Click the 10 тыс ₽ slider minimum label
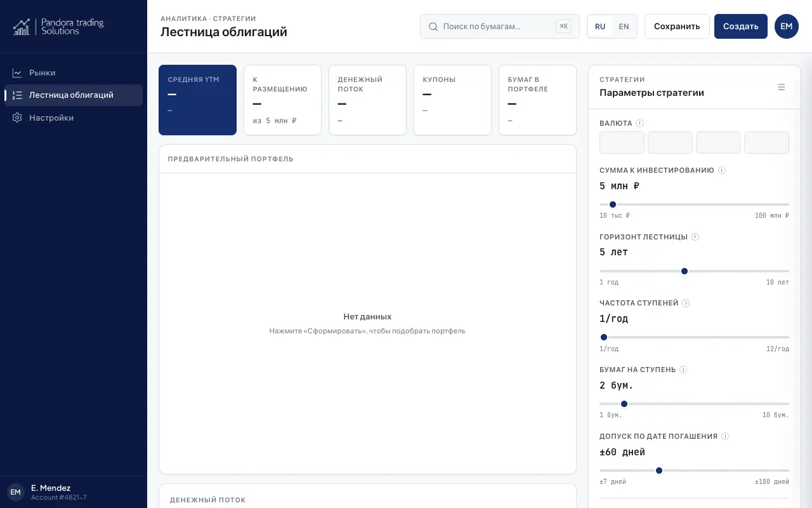The image size is (812, 508). coord(615,216)
